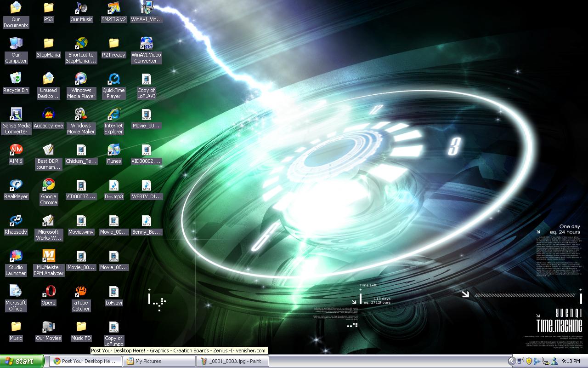Select the Chicken_Te... video file

[81, 154]
